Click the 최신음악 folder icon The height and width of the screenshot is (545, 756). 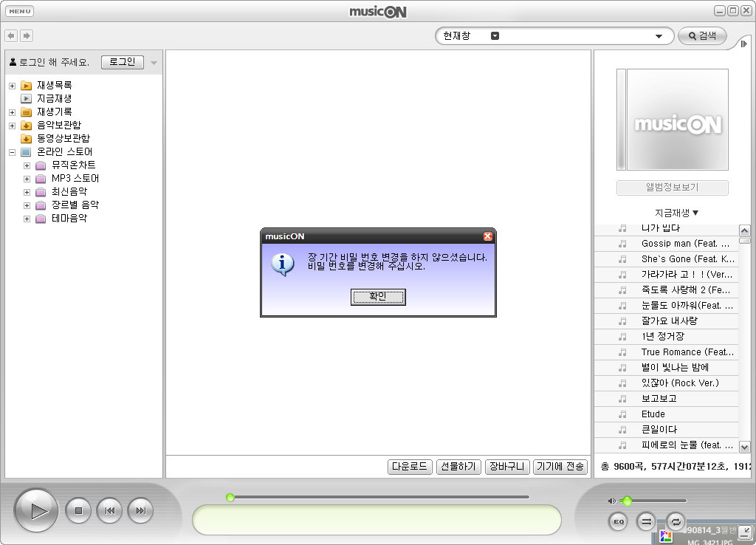click(41, 192)
